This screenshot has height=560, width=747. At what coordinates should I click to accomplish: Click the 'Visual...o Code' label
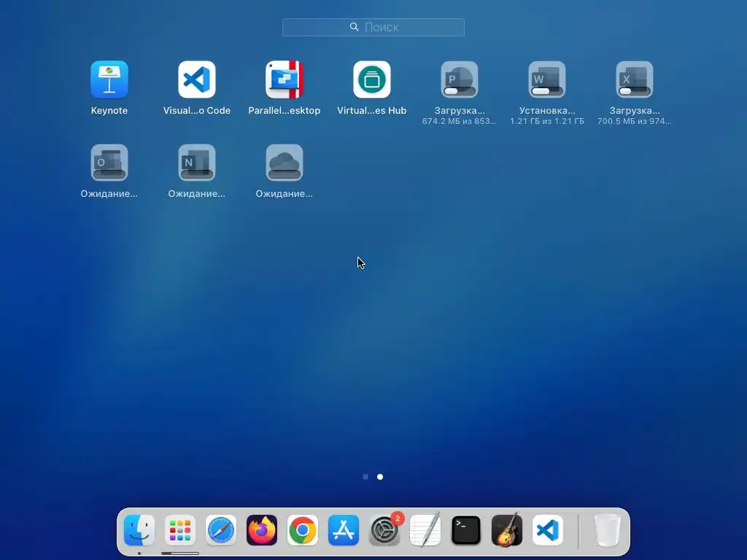[197, 111]
